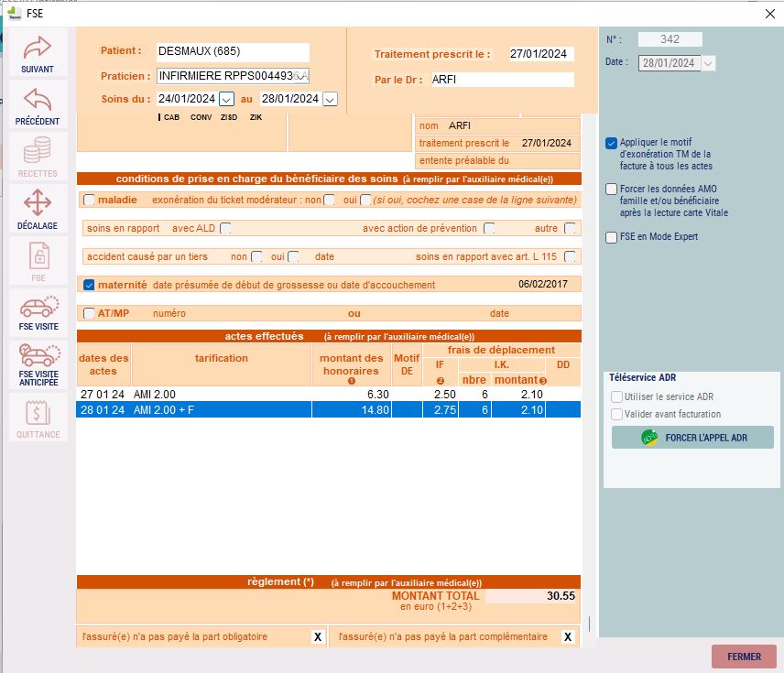The height and width of the screenshot is (673, 784).
Task: Click the CONV label
Action: [x=201, y=117]
